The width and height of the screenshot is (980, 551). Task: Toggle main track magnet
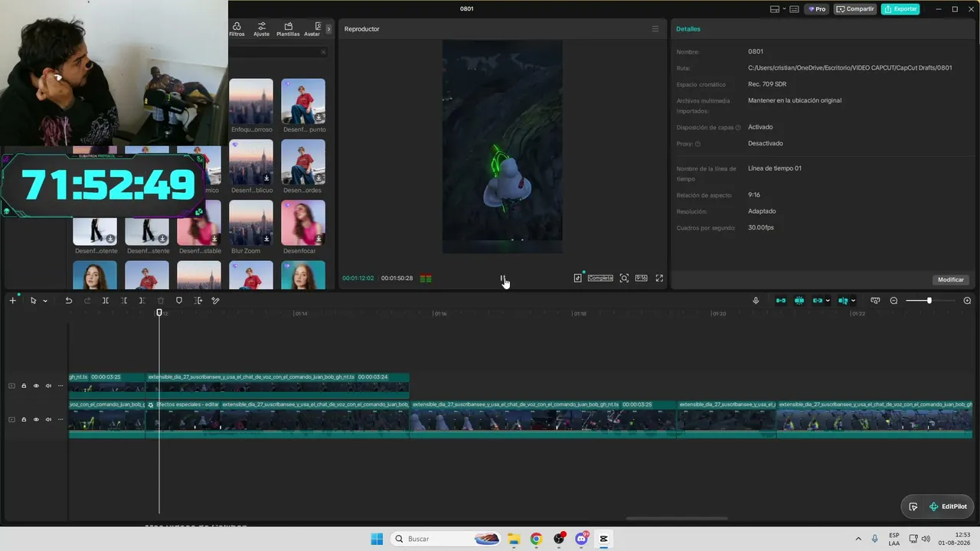click(x=781, y=301)
